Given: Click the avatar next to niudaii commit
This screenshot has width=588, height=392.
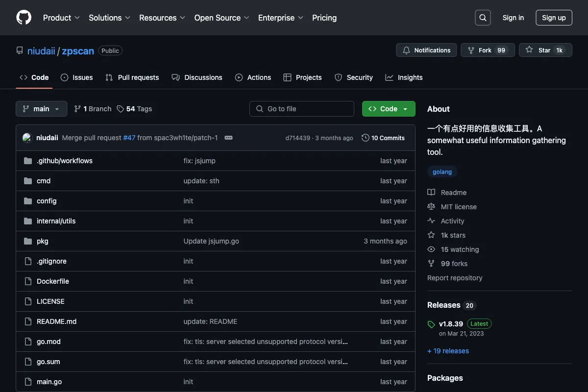Looking at the screenshot, I should tap(27, 138).
